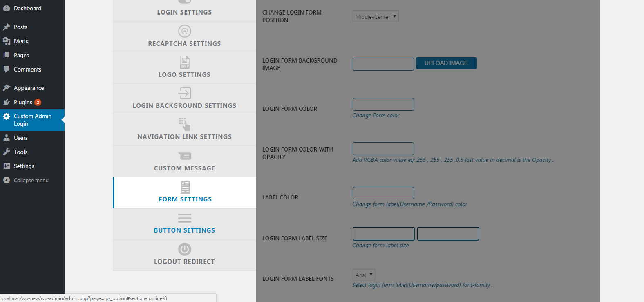
Task: Click the Login Background Settings arrow icon
Action: point(184,93)
